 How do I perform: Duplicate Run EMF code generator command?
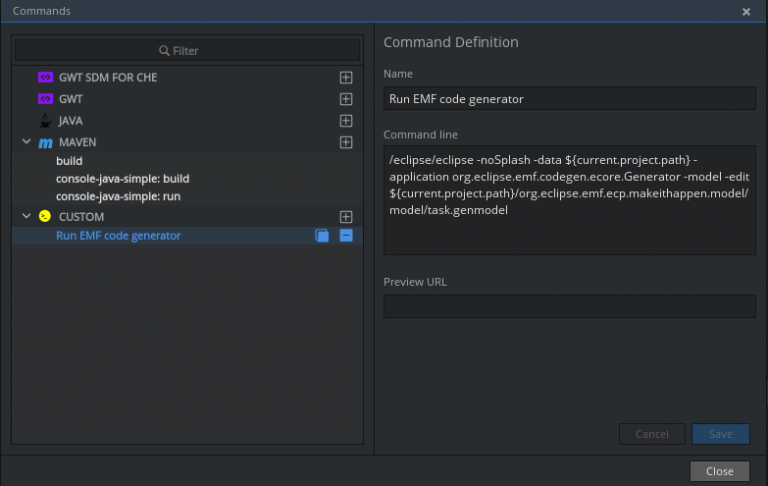(322, 236)
